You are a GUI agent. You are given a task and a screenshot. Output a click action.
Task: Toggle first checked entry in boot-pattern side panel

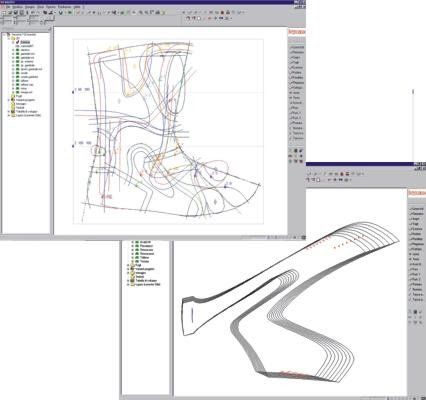point(296,47)
